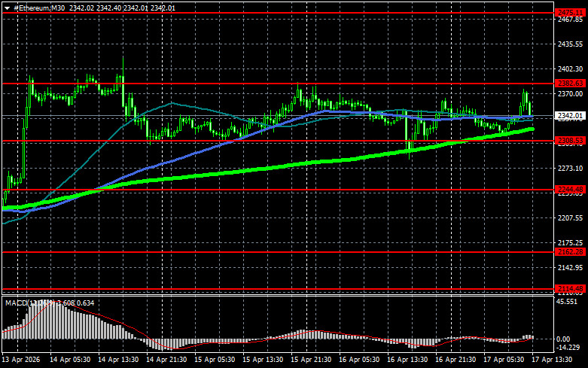This screenshot has height=368, width=588.
Task: Click the 2273.10 price scale value
Action: coord(570,169)
